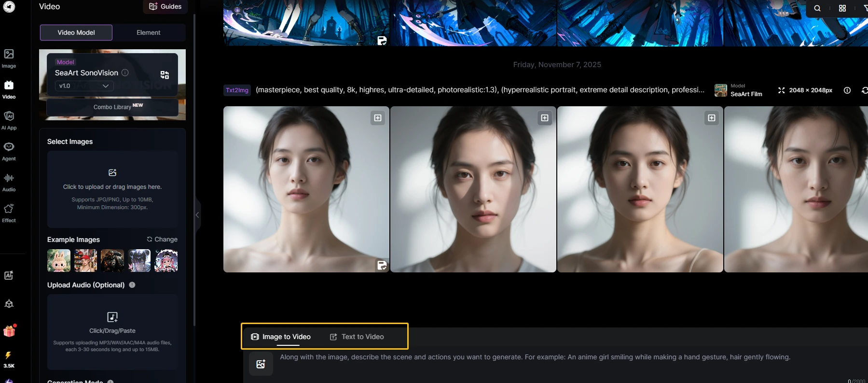868x383 pixels.
Task: Click Change to refresh example images
Action: 162,240
